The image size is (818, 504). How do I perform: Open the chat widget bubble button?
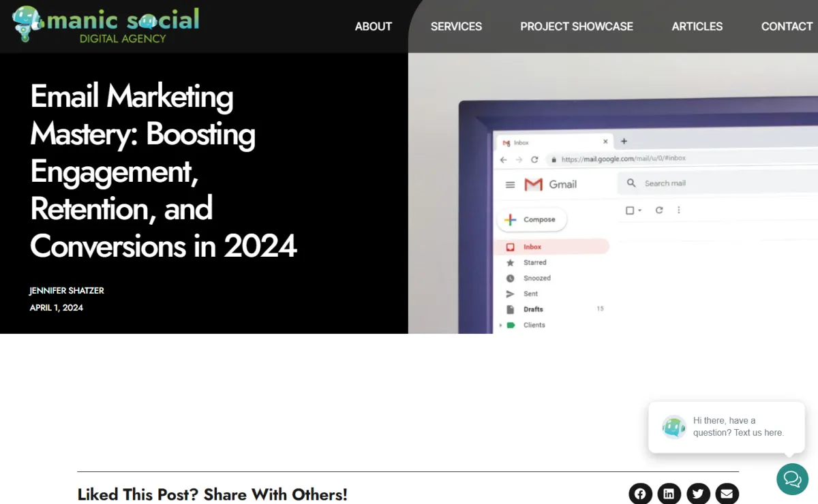[x=793, y=479]
